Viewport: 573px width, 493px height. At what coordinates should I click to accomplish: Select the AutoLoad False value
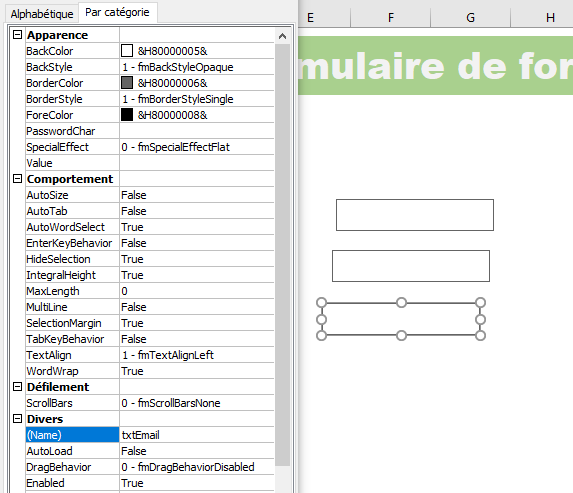click(x=197, y=451)
